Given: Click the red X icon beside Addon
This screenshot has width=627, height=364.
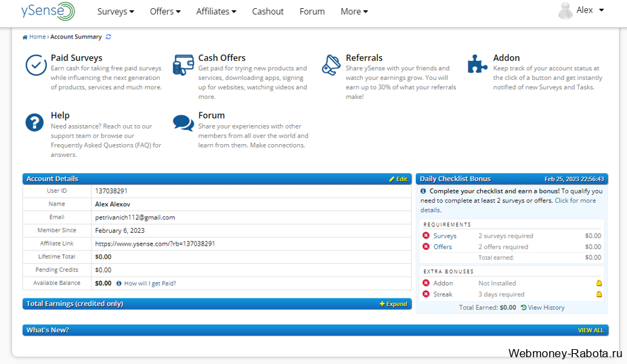Looking at the screenshot, I should click(x=426, y=283).
